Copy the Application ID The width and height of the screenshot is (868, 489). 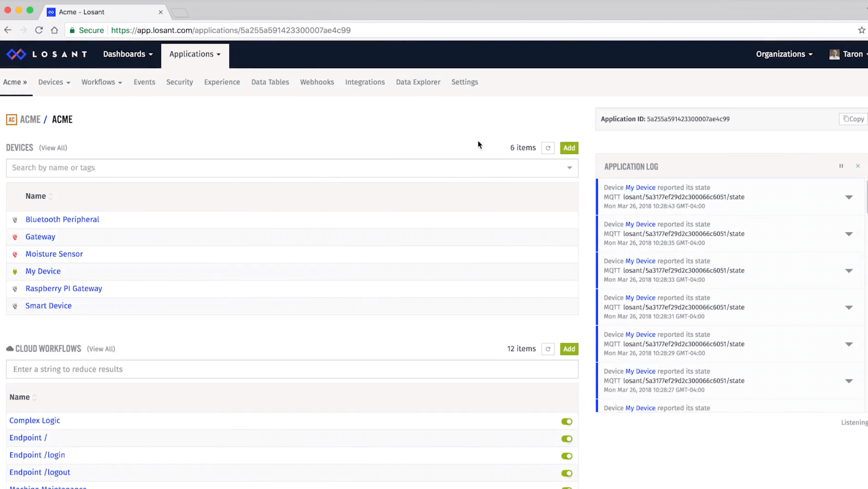pyautogui.click(x=853, y=119)
